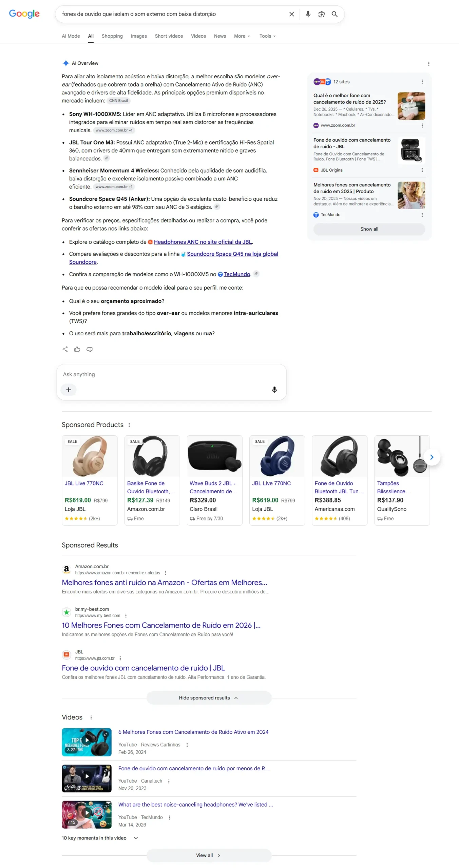This screenshot has height=868, width=459.
Task: Open the Basike Fone de Ouvido Bluetooth product
Action: pos(152,480)
